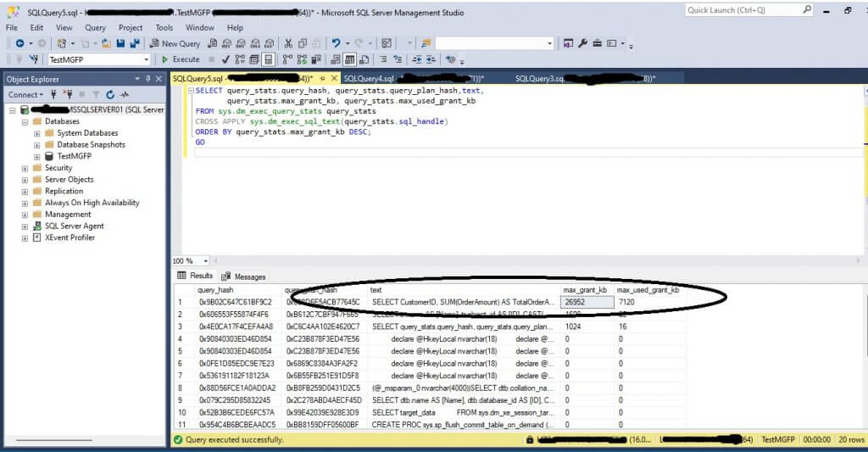
Task: Click the Quick Launch search field
Action: click(746, 10)
